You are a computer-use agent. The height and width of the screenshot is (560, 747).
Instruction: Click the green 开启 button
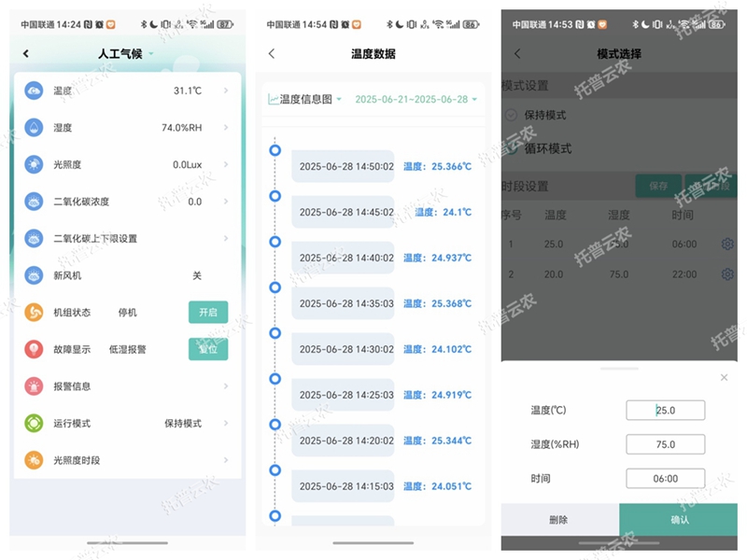click(x=207, y=312)
